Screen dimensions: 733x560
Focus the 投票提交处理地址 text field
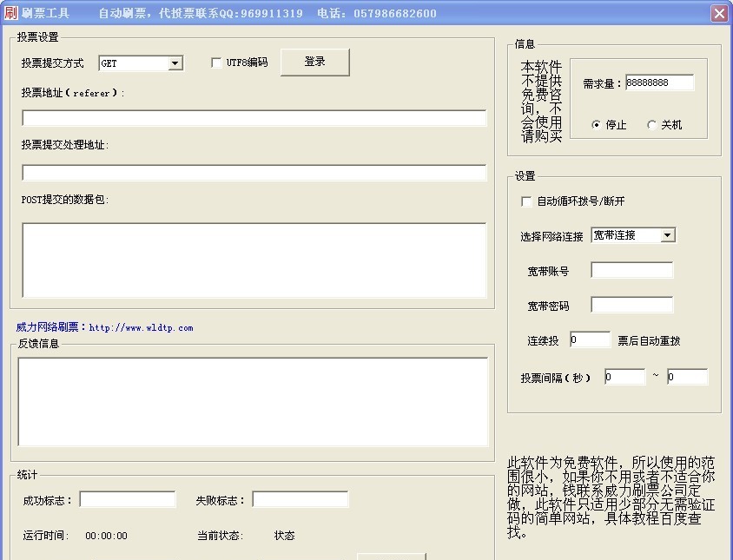[x=254, y=173]
